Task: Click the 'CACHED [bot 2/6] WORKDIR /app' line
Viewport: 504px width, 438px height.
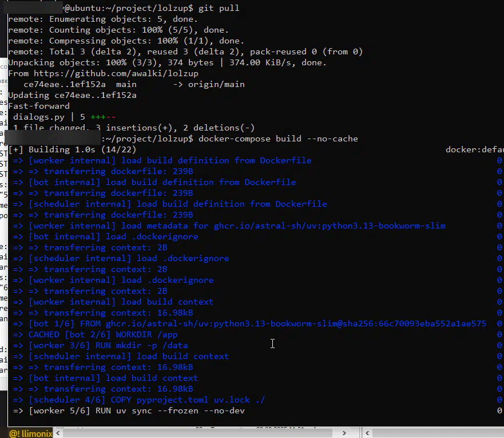Action: (103, 334)
